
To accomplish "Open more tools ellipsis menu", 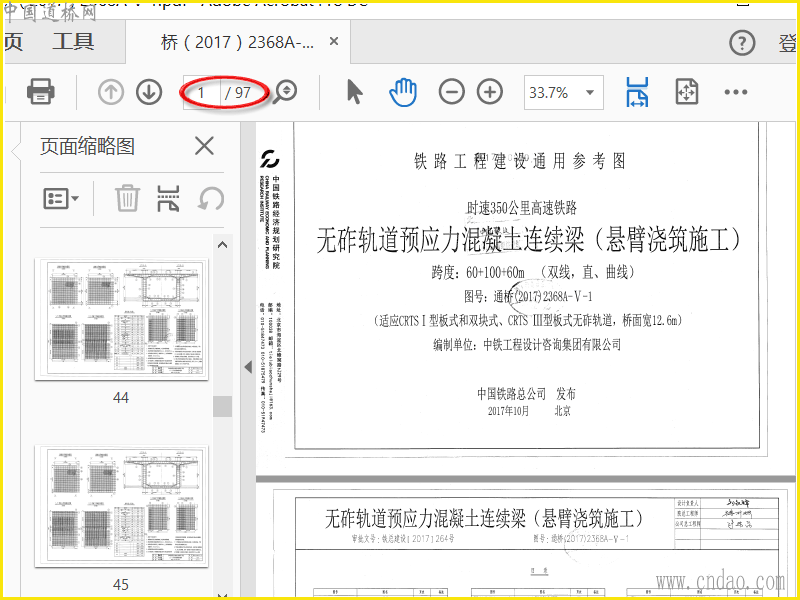I will pos(736,92).
